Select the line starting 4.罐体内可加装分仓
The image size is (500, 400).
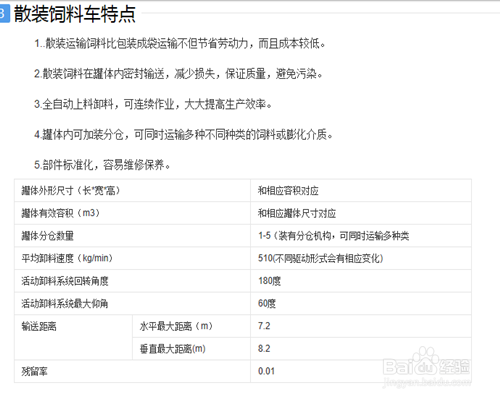click(183, 135)
